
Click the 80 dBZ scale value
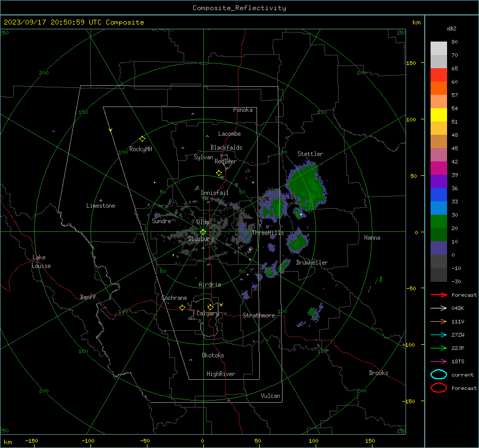pyautogui.click(x=455, y=42)
